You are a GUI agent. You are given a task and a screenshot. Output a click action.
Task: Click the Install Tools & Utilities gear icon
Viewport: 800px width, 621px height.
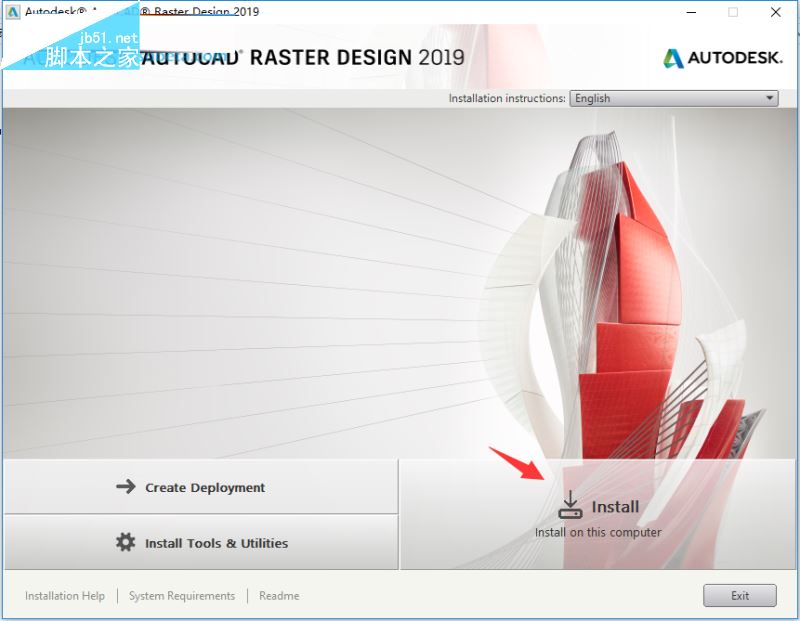(x=126, y=542)
